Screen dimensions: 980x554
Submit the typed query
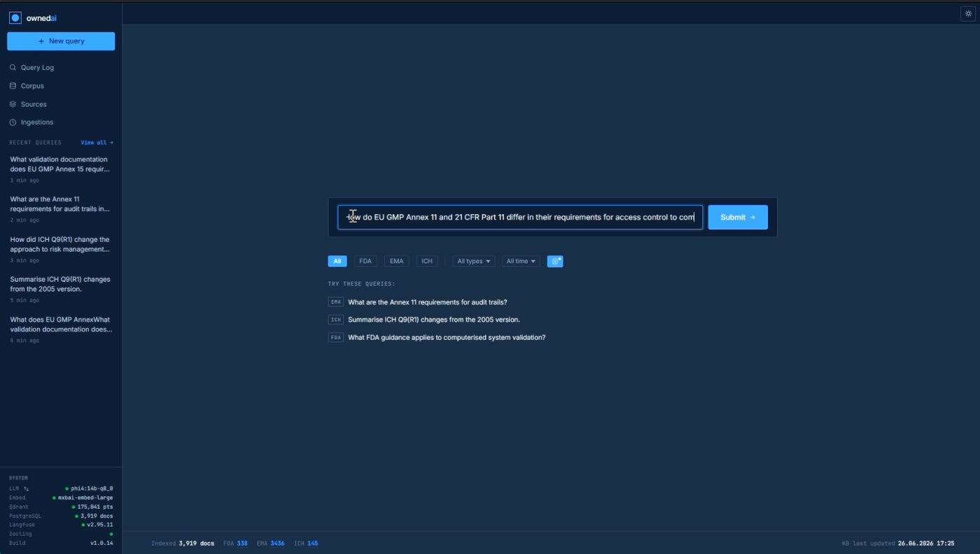pyautogui.click(x=738, y=218)
